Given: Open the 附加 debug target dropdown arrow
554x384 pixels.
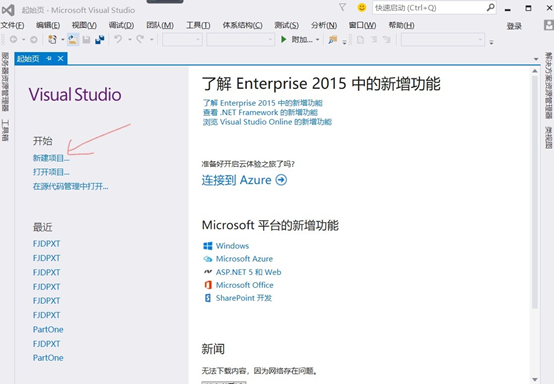Looking at the screenshot, I should [317, 40].
